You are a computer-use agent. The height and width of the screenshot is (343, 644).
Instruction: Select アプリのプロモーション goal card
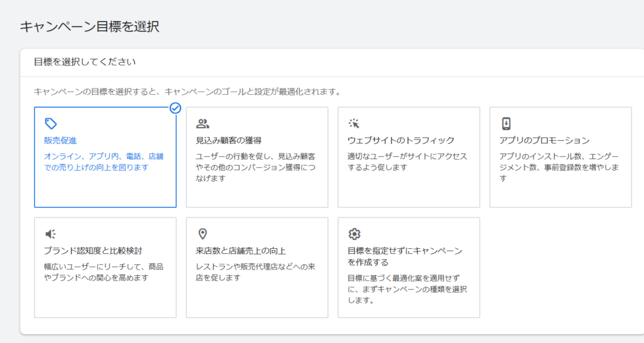pos(560,157)
